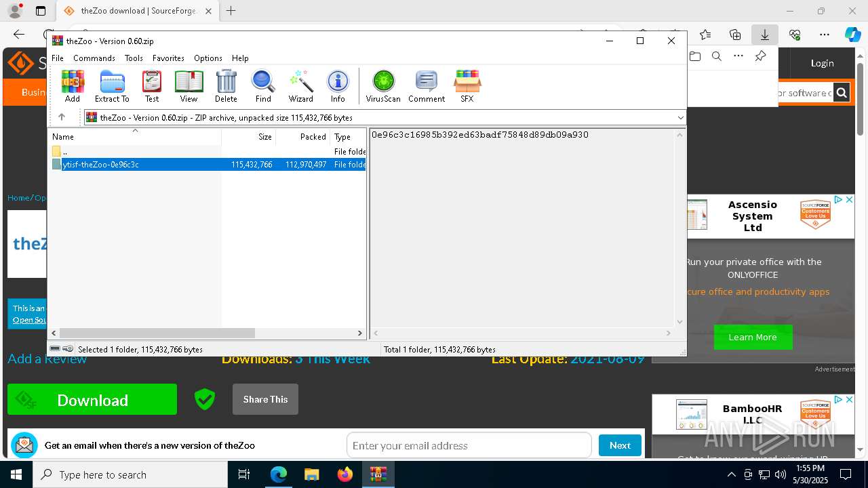The image size is (868, 488).
Task: Click the SourceForge search button
Action: (842, 93)
